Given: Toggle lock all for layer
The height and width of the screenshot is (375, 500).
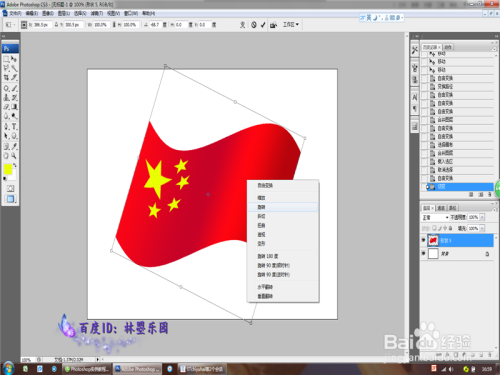Looking at the screenshot, I should [450, 228].
